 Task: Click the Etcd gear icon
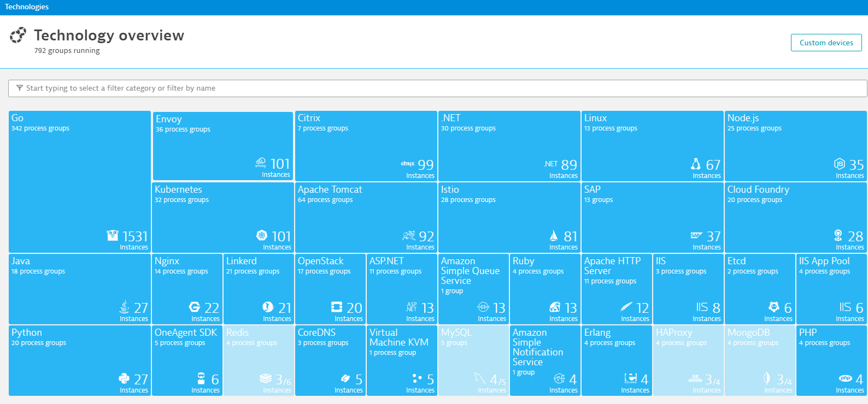[x=773, y=306]
